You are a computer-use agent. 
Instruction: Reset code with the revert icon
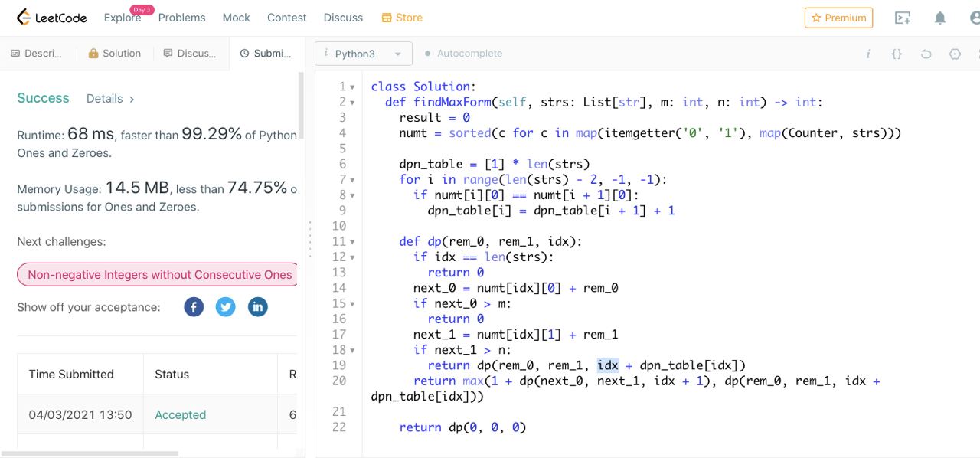pyautogui.click(x=926, y=54)
